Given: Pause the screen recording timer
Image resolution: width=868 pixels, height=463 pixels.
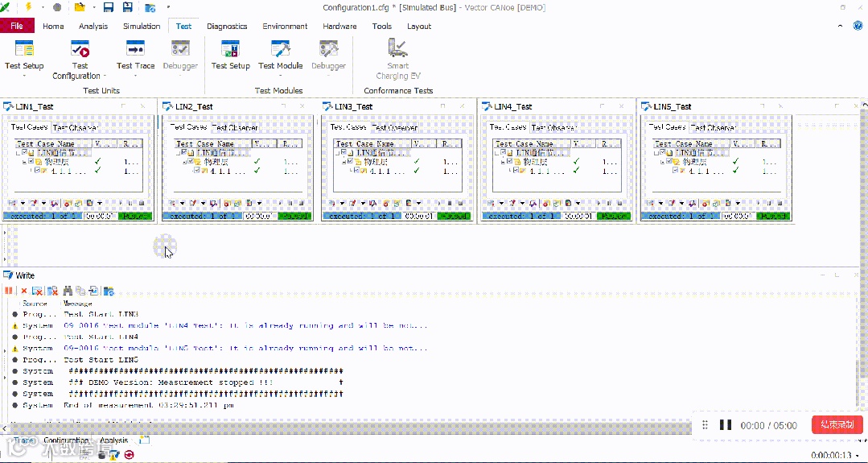Looking at the screenshot, I should [x=725, y=425].
